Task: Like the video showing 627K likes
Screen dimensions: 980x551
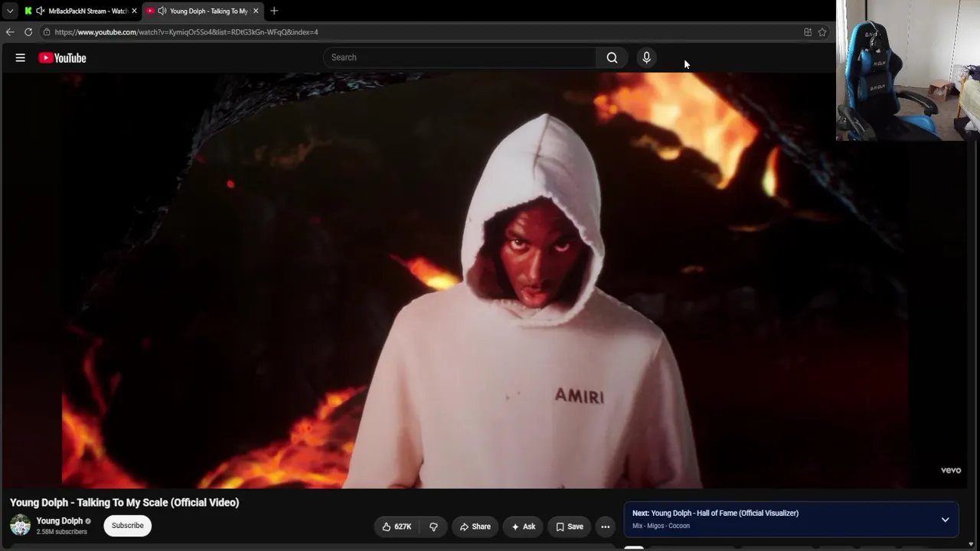Action: click(x=397, y=527)
